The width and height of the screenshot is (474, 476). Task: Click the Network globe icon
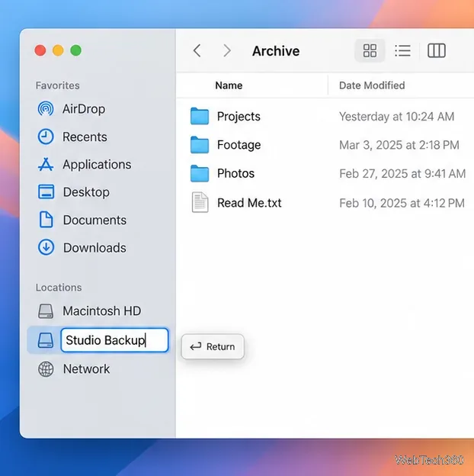coord(46,369)
